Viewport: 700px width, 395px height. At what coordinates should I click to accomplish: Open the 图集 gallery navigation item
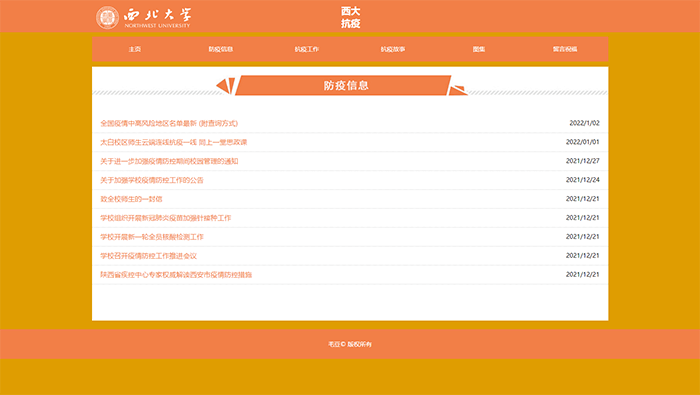(x=479, y=49)
